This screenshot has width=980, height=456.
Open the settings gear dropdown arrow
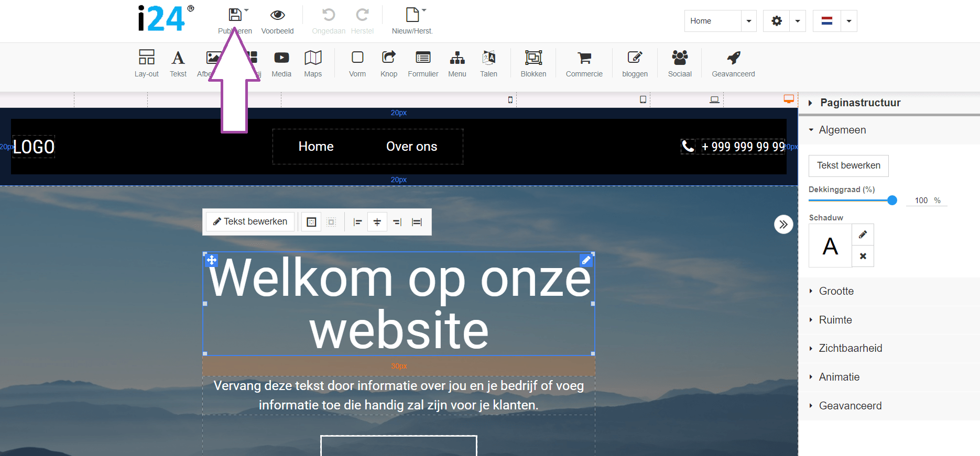(798, 21)
